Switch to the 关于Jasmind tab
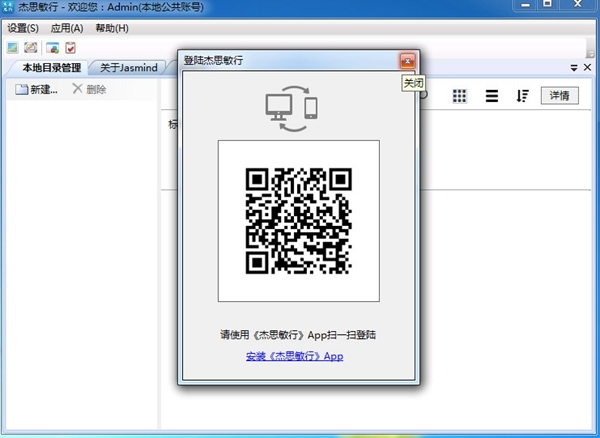 point(129,68)
